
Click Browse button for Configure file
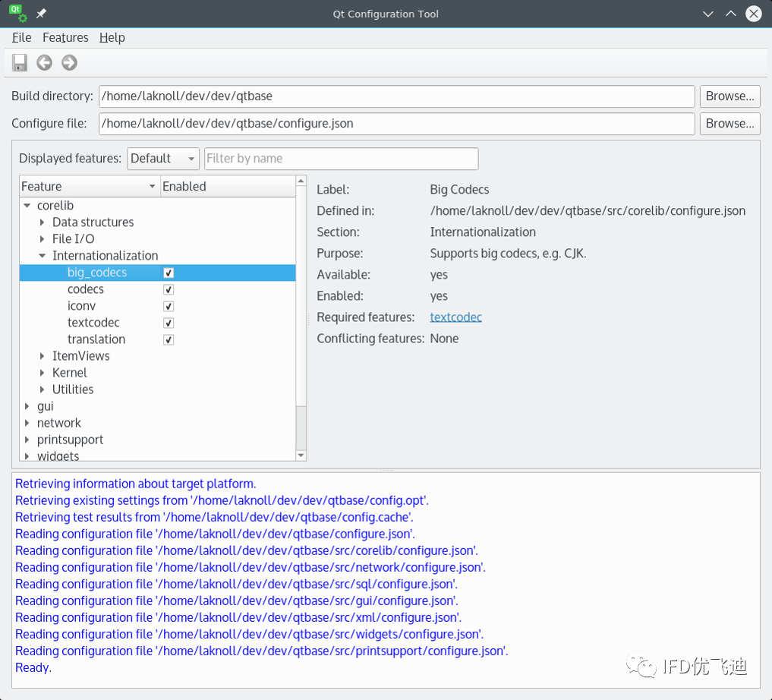(729, 124)
